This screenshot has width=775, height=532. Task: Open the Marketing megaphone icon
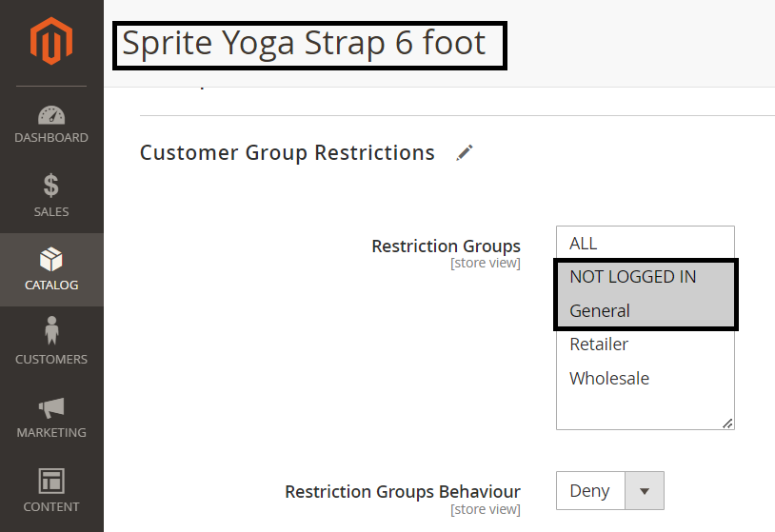[51, 407]
